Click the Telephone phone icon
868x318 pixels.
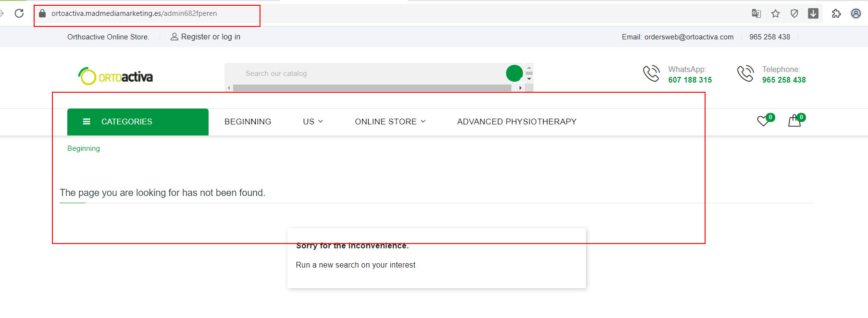click(x=745, y=73)
